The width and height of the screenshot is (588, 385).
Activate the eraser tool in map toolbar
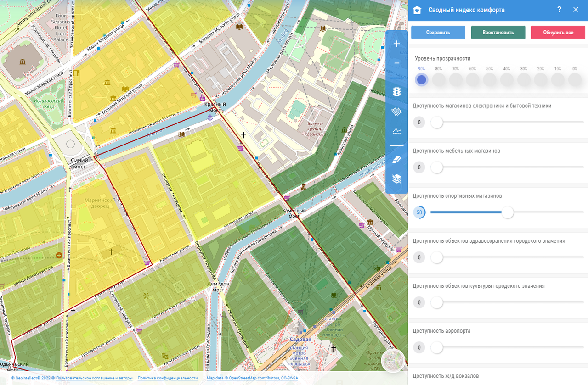pos(397,159)
